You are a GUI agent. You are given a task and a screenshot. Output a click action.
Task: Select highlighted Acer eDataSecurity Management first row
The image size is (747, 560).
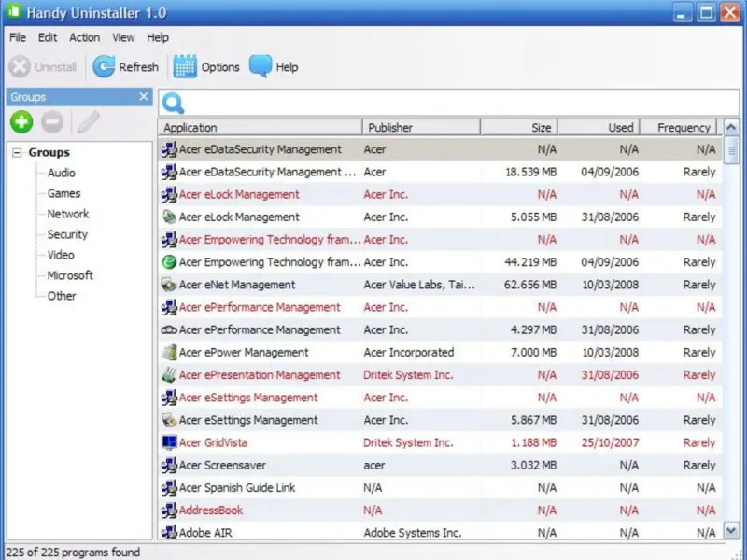[440, 149]
